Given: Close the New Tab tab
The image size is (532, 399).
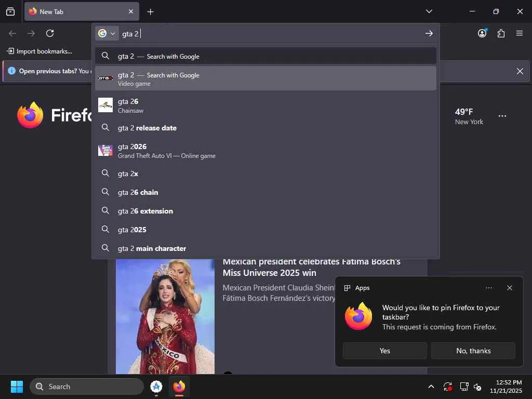Looking at the screenshot, I should tap(130, 11).
